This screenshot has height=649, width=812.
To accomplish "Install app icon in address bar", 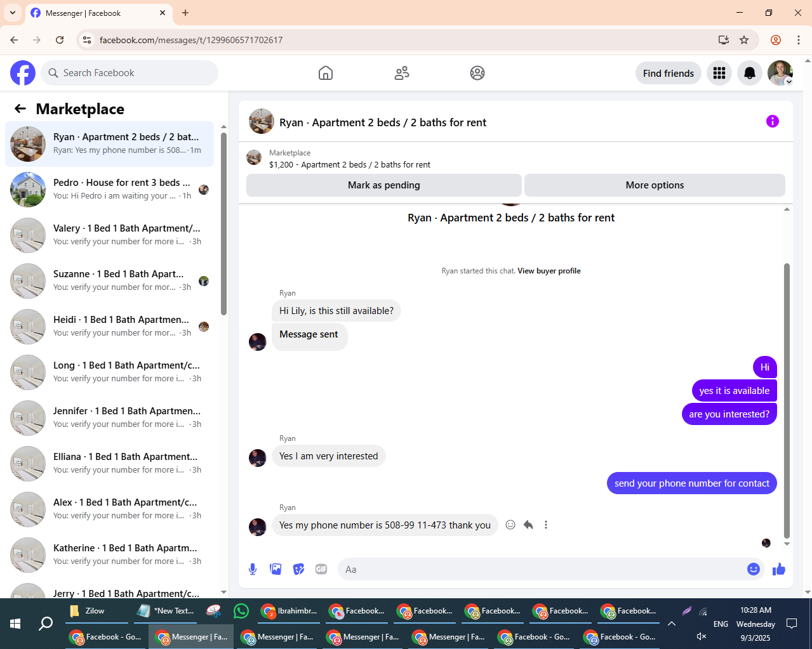I will coord(724,40).
